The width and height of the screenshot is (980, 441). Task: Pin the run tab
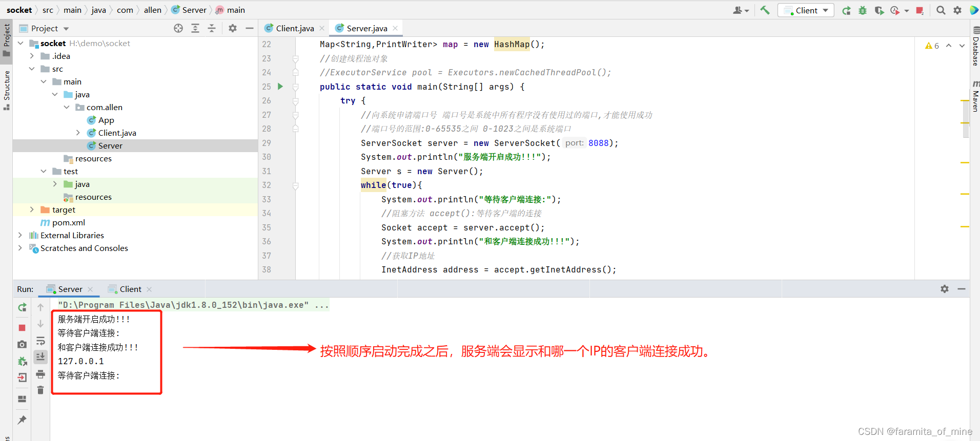pos(22,420)
